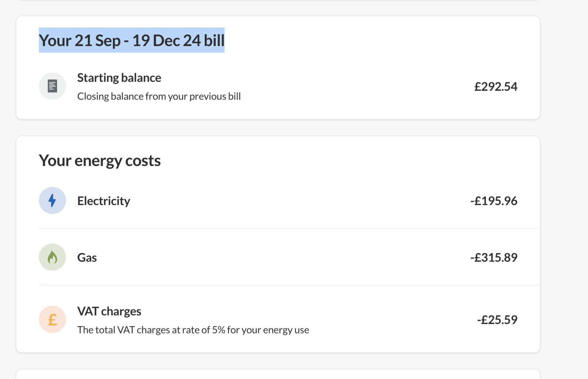Click 'Closing balance from your previous bill' text
Image resolution: width=588 pixels, height=379 pixels.
point(159,97)
